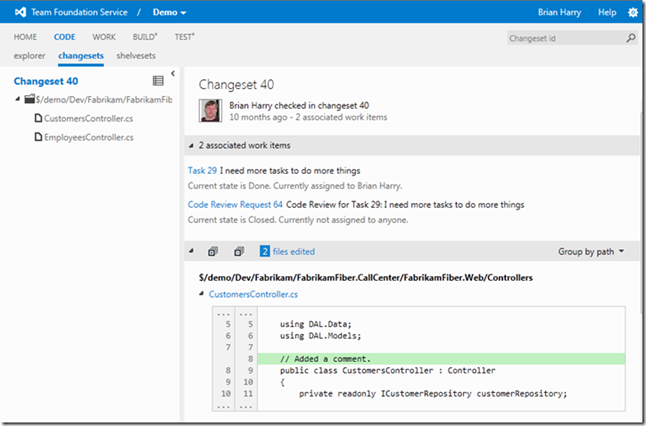Image resolution: width=646 pixels, height=426 pixels.
Task: Open the Demo project dropdown
Action: pos(168,12)
